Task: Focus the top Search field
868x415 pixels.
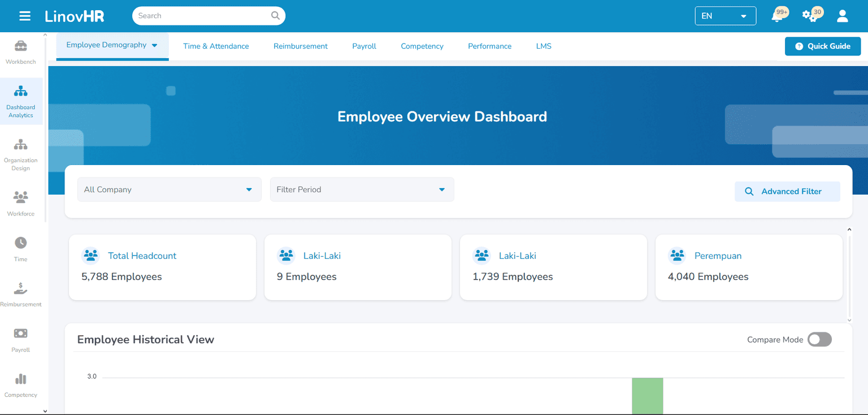Action: click(x=209, y=16)
